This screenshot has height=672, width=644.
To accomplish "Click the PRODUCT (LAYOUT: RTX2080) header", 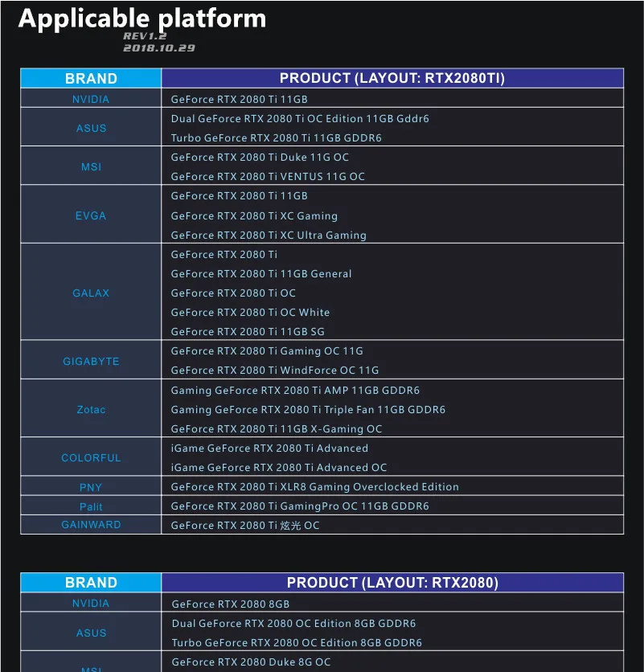I will [392, 583].
